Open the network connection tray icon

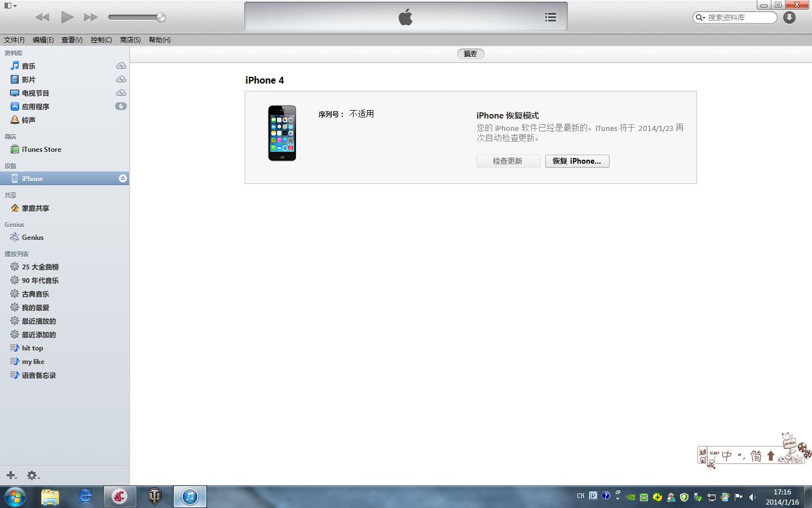pos(712,497)
